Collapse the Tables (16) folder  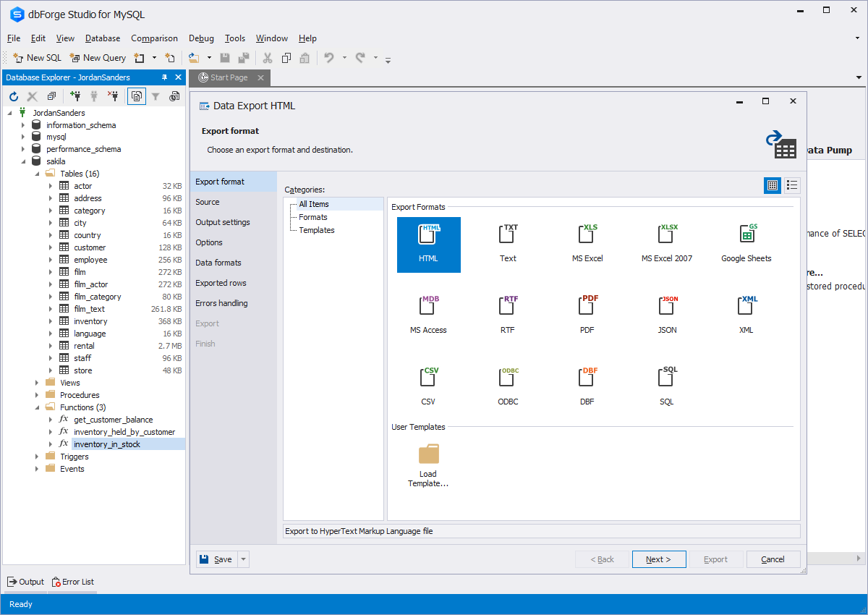[37, 174]
